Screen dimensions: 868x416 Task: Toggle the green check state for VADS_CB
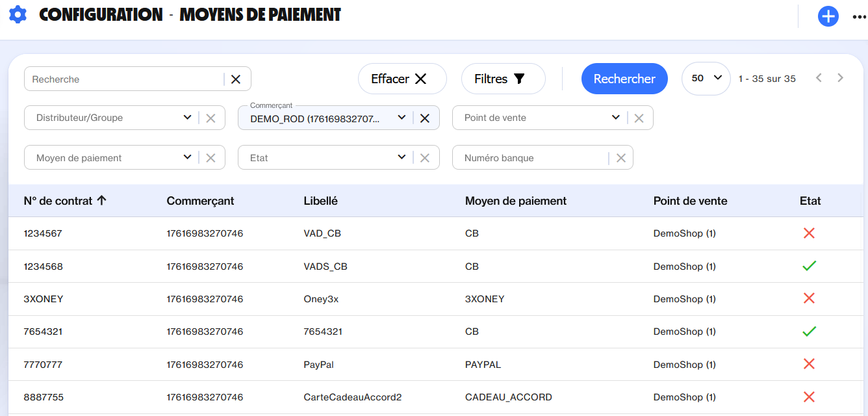[x=809, y=266]
